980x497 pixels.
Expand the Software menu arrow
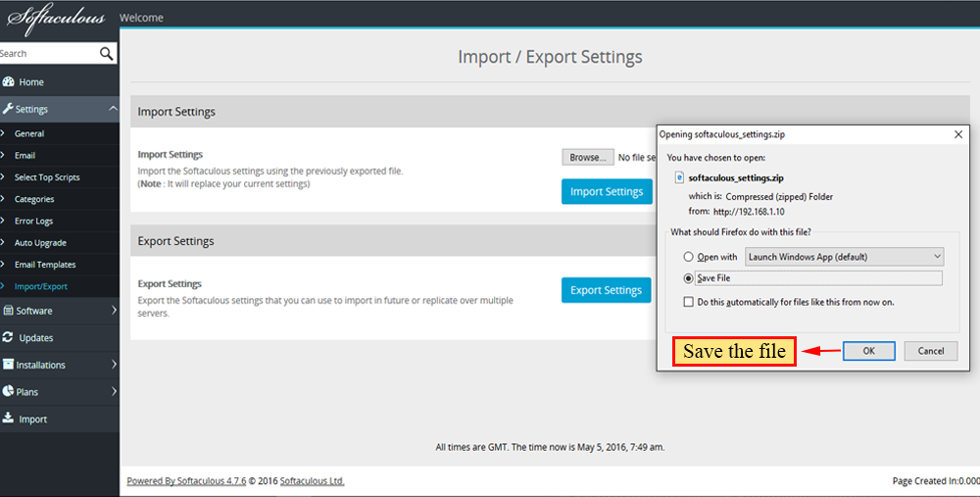[114, 310]
